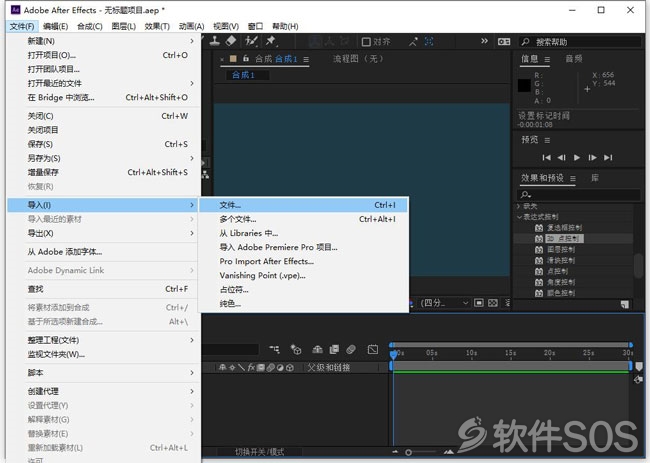
Task: Open the workspace switcher icon
Action: click(504, 41)
